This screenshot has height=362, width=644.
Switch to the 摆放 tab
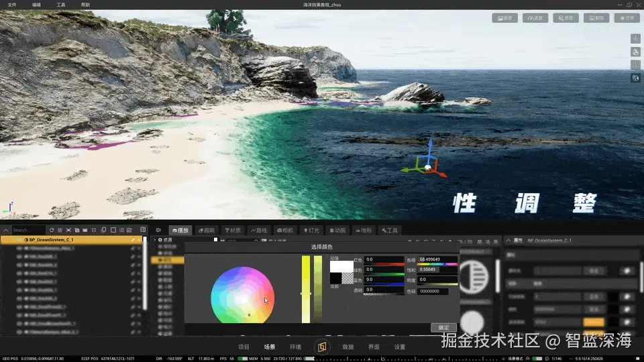[x=180, y=230]
